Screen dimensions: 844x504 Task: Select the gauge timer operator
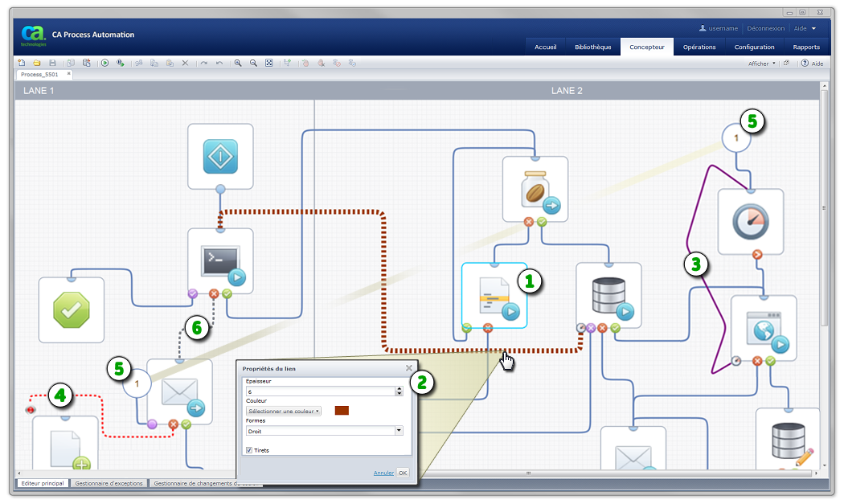751,221
